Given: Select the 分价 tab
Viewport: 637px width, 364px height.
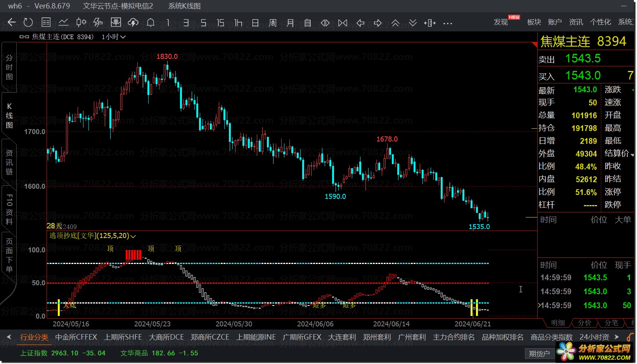Looking at the screenshot, I should (585, 323).
